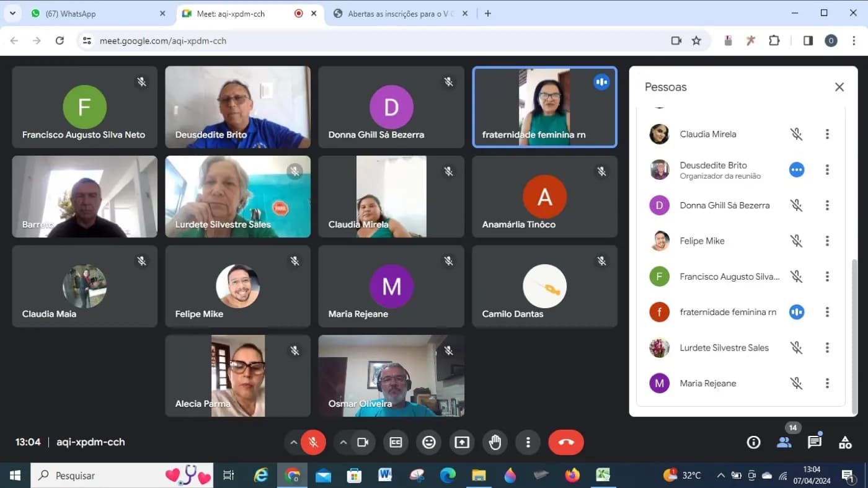This screenshot has height=488, width=868.
Task: Open more options three-dot menu in call bar
Action: [x=528, y=442]
